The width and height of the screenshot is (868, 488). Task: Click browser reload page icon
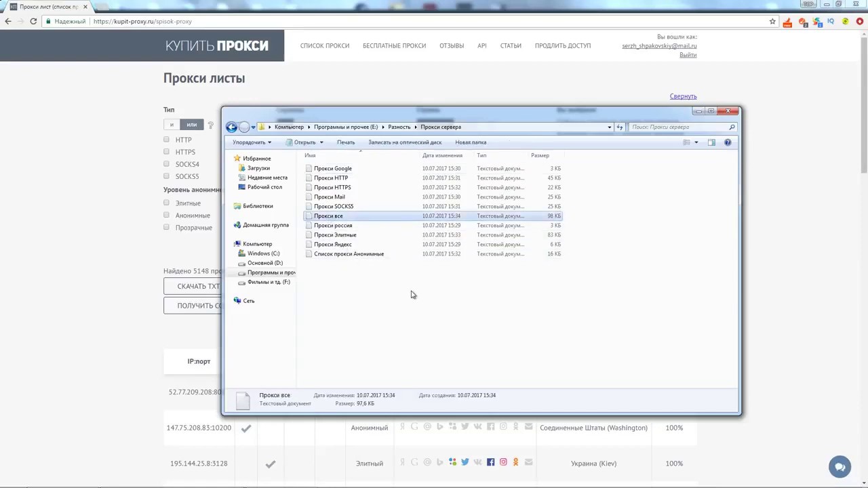pos(33,21)
